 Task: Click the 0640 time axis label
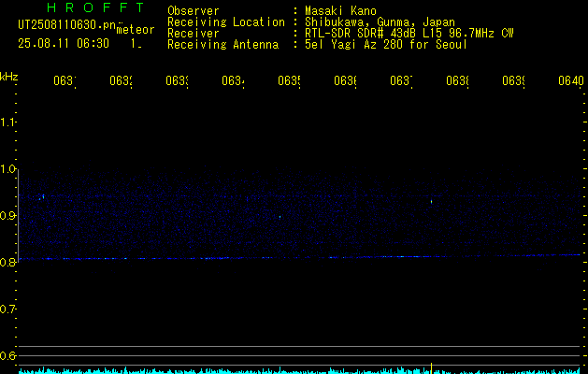point(571,80)
